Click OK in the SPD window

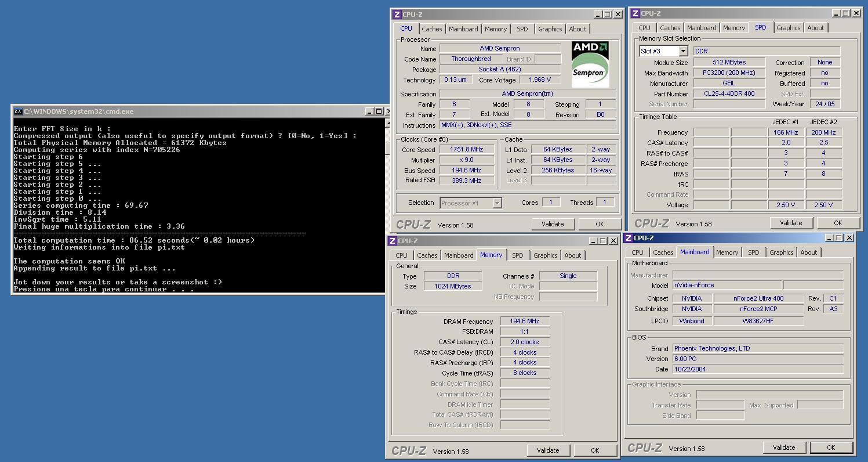(838, 223)
